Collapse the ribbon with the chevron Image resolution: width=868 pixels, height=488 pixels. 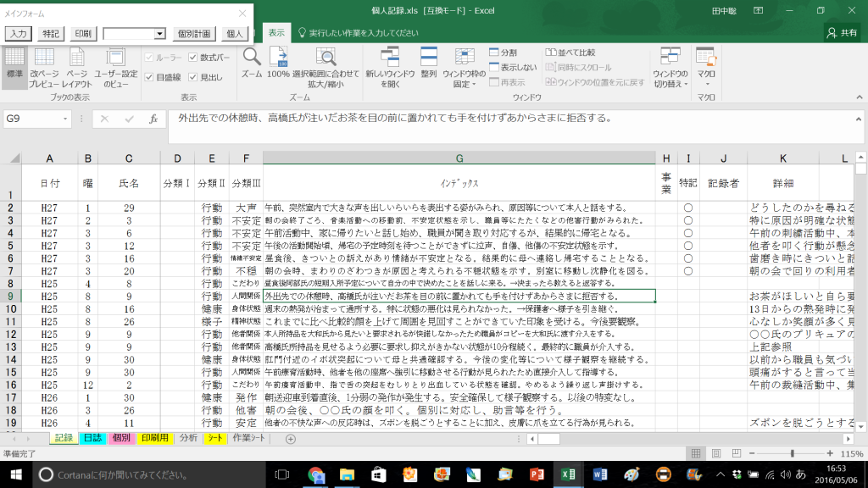tap(860, 97)
